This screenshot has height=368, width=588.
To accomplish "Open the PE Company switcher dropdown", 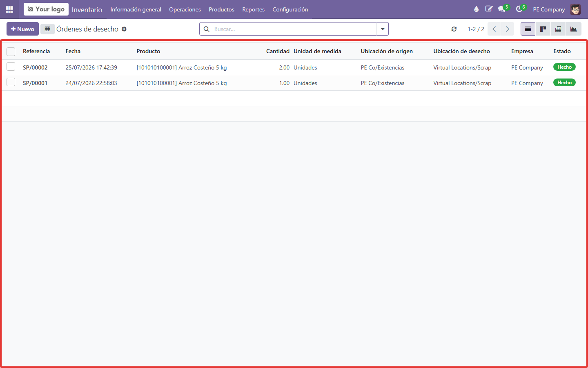I will tap(549, 9).
